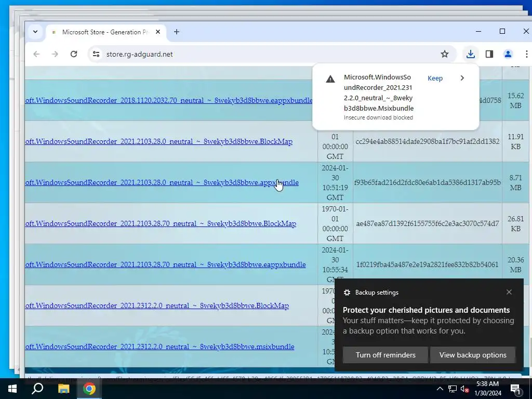Click Keep on the blocked download
Image resolution: width=532 pixels, height=399 pixels.
pyautogui.click(x=435, y=78)
